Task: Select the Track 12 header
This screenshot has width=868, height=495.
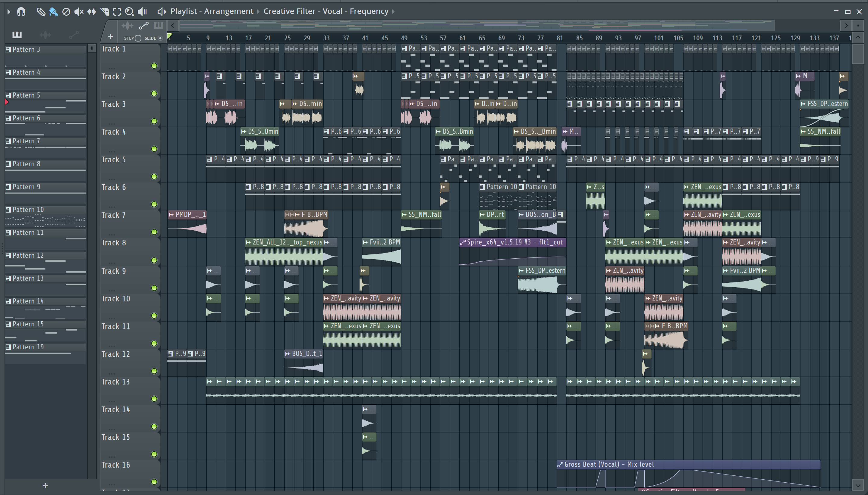Action: tap(130, 363)
